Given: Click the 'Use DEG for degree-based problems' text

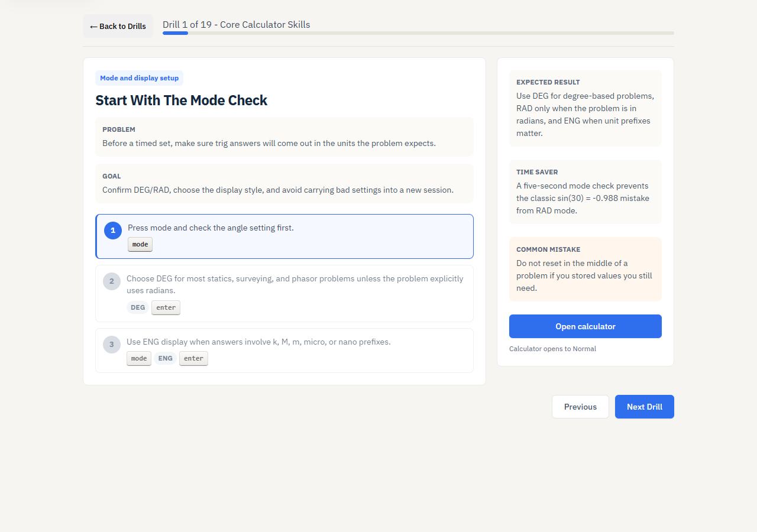Looking at the screenshot, I should 585,115.
